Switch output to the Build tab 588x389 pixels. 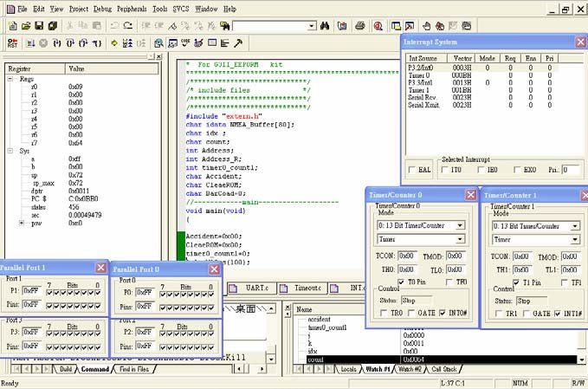pyautogui.click(x=65, y=369)
